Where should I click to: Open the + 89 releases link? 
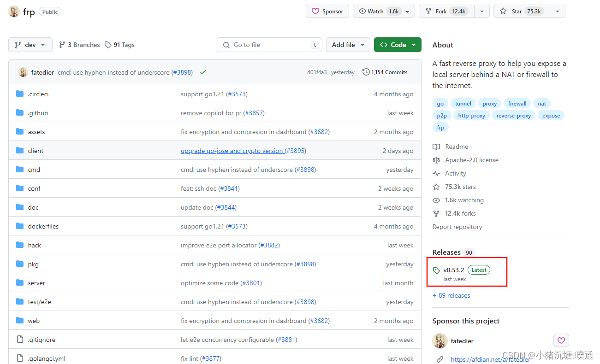451,295
